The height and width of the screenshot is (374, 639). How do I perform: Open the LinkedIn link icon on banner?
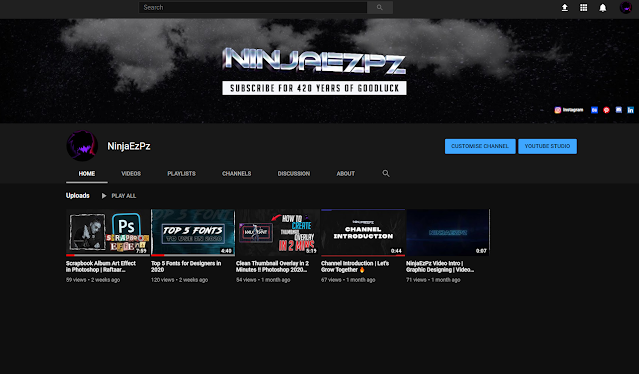click(630, 110)
